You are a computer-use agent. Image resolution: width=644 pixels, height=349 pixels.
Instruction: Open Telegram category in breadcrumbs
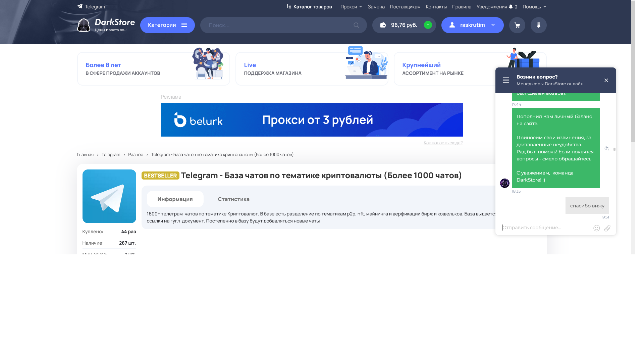pos(111,154)
